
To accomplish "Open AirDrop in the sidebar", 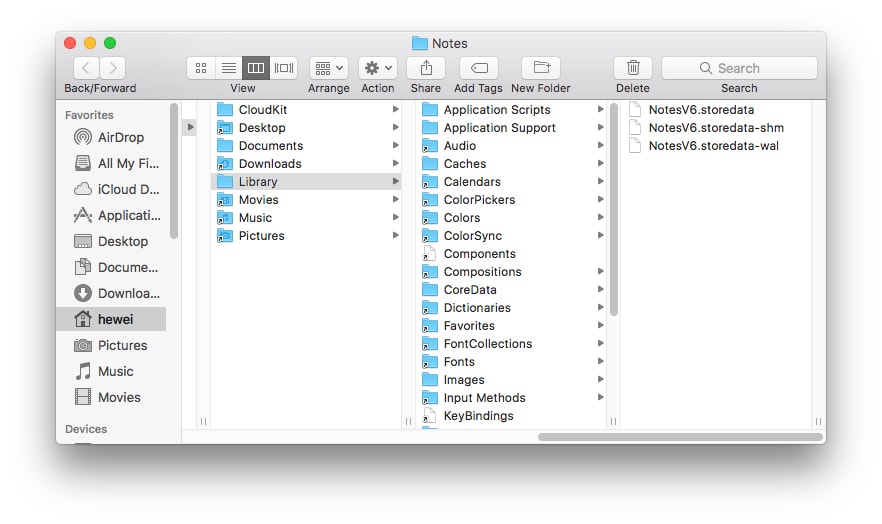I will (110, 137).
